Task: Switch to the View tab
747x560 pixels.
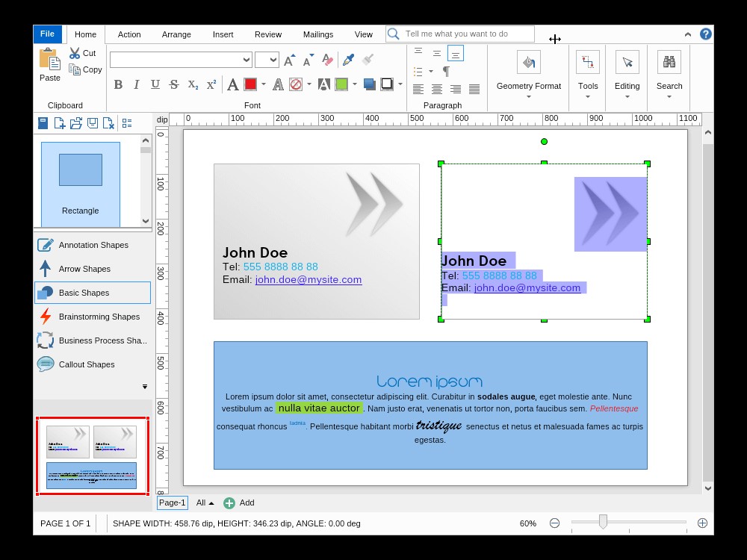Action: click(x=364, y=34)
